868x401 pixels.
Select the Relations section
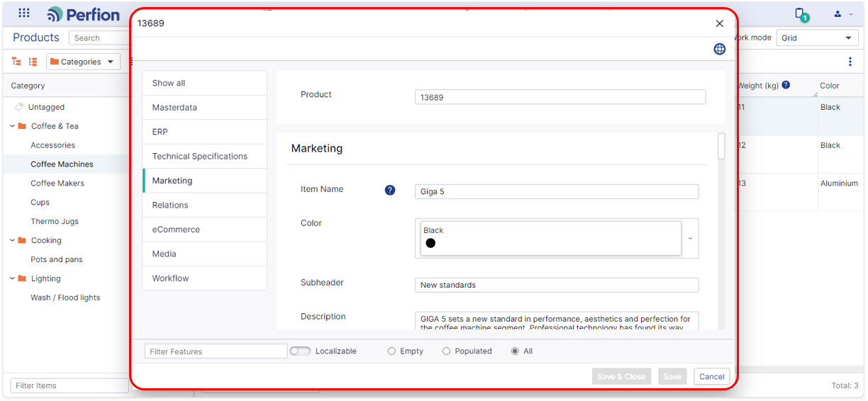tap(205, 205)
